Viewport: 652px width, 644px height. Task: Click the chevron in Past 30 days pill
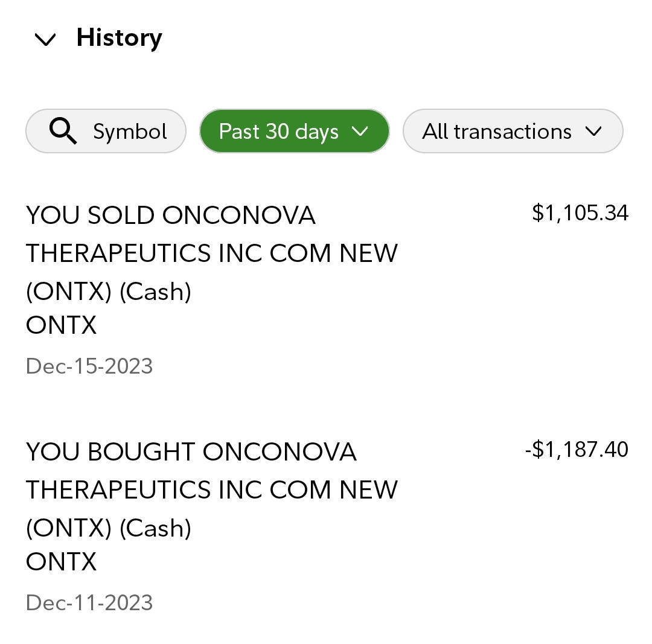360,131
